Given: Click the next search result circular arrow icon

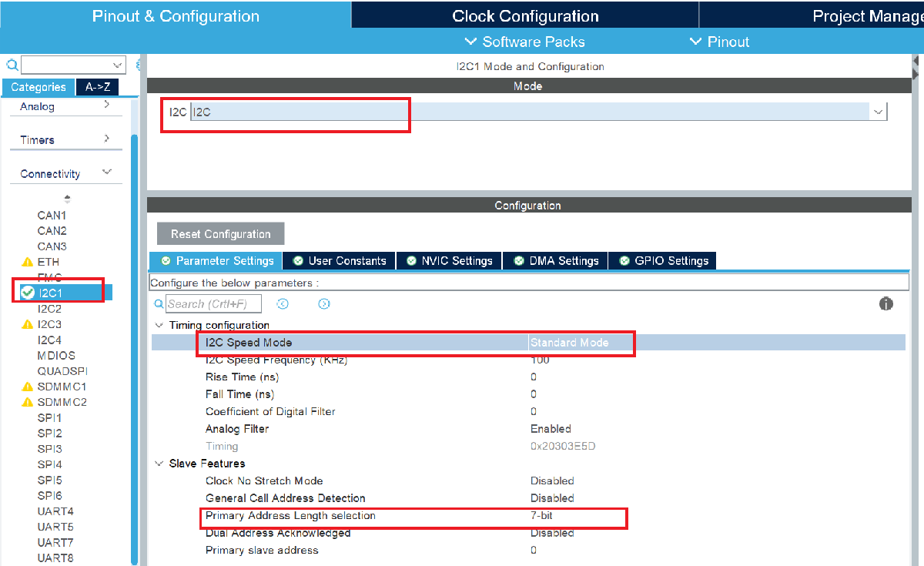Looking at the screenshot, I should click(x=324, y=303).
